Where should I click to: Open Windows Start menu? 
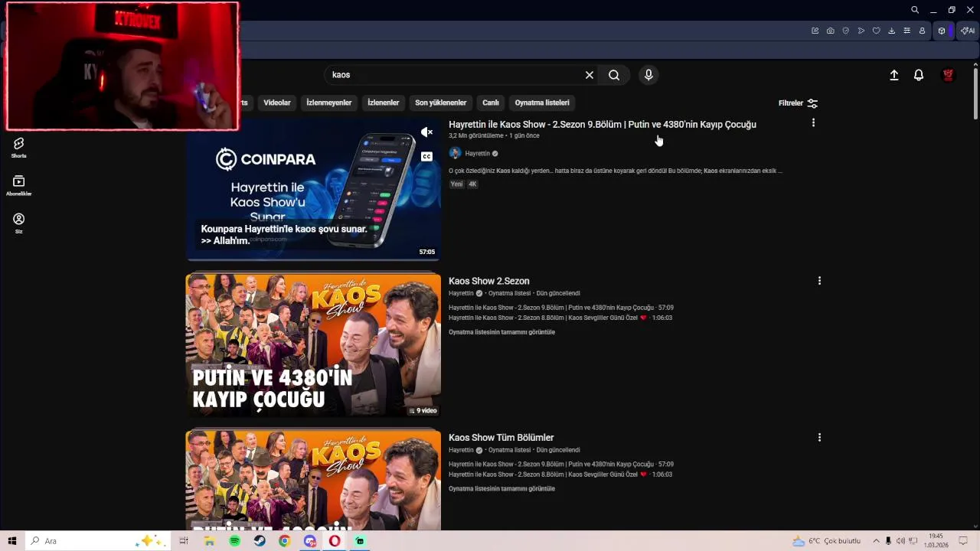tap(12, 541)
